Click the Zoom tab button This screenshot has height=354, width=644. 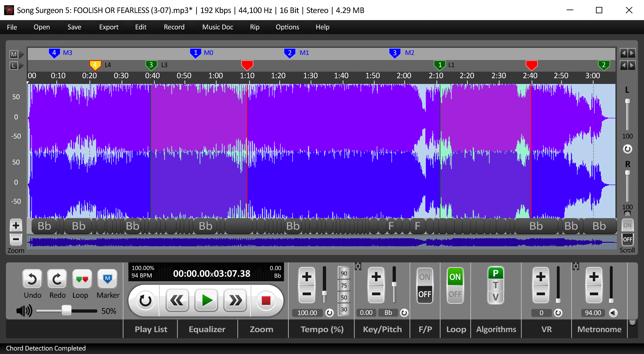pos(261,329)
